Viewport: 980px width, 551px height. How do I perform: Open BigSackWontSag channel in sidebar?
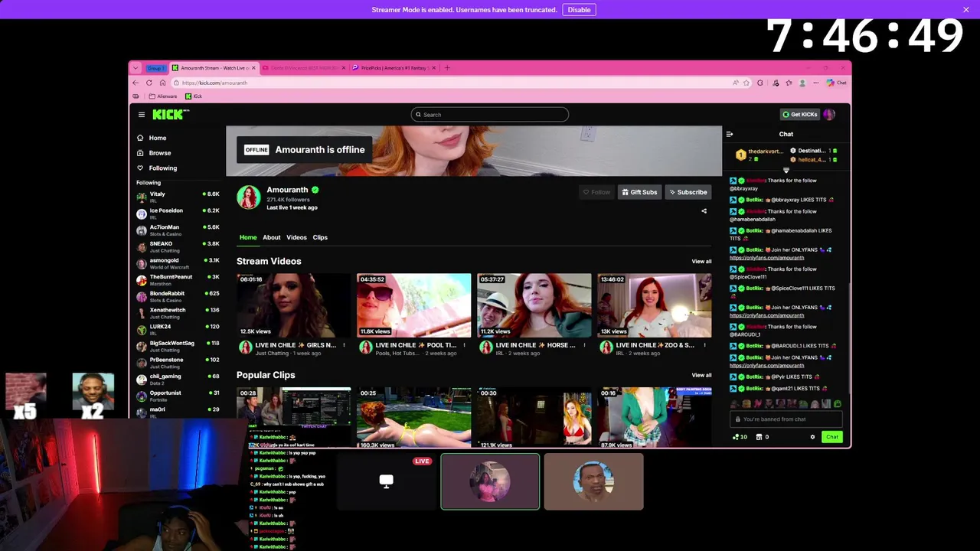coord(178,346)
